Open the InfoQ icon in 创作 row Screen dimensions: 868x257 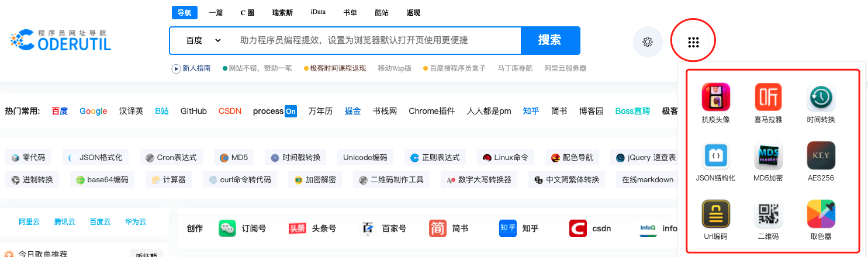coord(648,228)
